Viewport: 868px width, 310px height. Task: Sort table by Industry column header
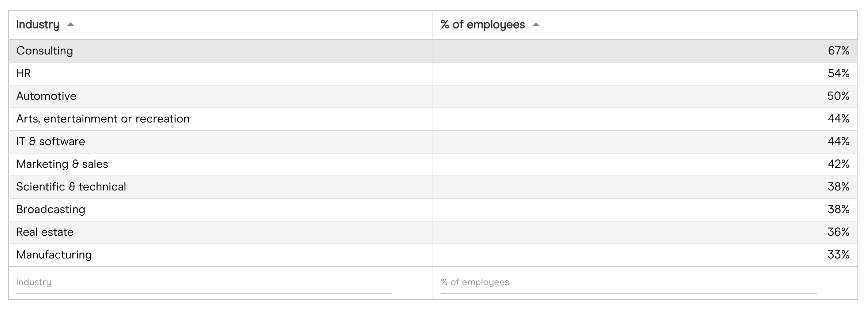38,25
